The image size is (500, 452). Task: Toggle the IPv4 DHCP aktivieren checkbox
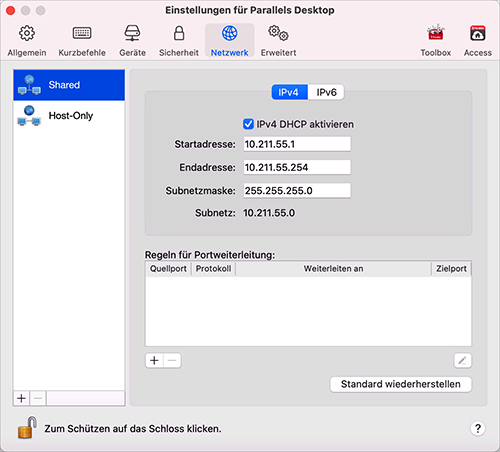(248, 124)
